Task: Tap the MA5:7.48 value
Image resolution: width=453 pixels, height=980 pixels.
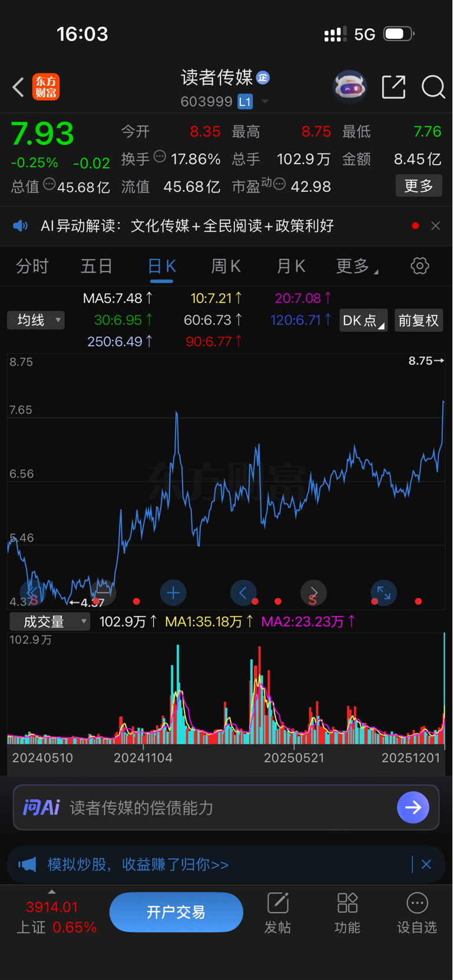Action: click(118, 298)
